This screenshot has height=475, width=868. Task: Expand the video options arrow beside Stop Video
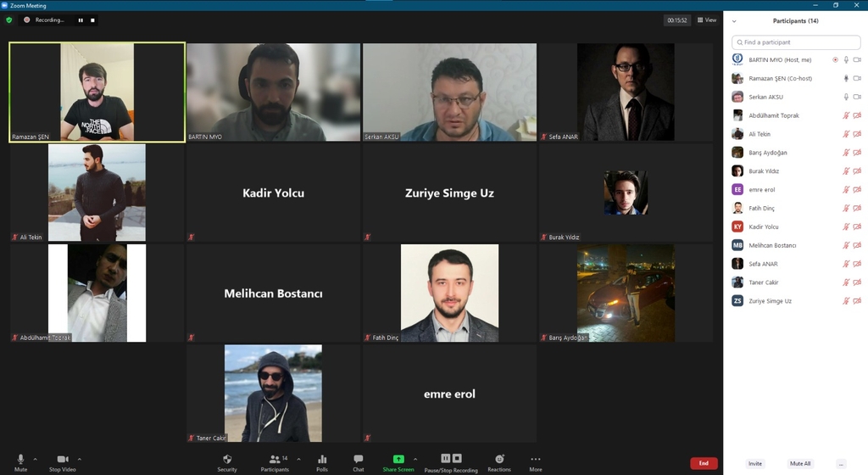tap(80, 459)
